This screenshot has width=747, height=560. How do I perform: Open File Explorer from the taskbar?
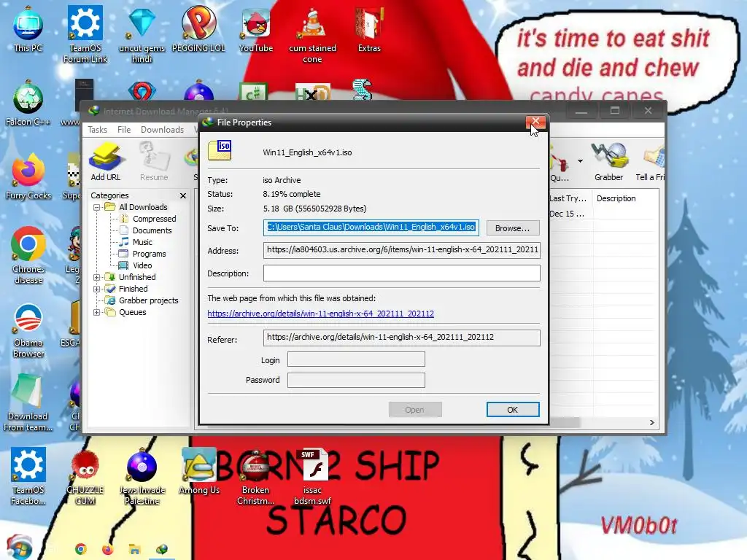tap(134, 549)
